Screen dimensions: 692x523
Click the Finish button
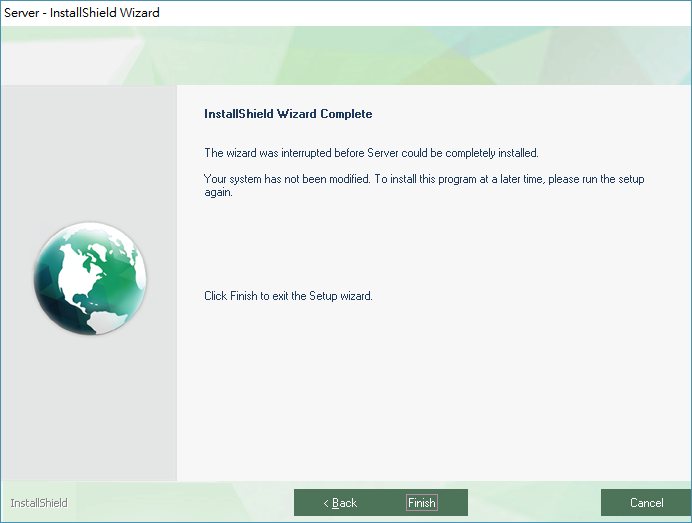pyautogui.click(x=422, y=502)
